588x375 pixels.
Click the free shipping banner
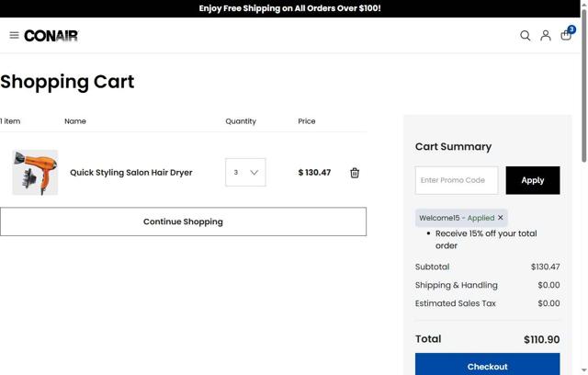(290, 8)
